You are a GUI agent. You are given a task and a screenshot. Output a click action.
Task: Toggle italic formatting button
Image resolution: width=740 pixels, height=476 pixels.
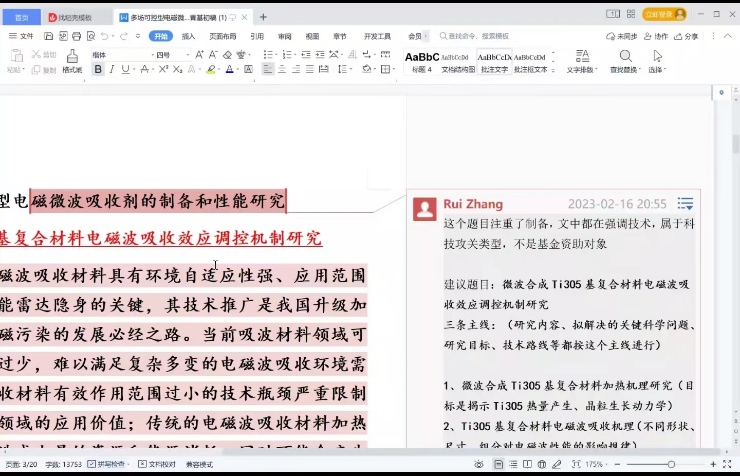[112, 70]
